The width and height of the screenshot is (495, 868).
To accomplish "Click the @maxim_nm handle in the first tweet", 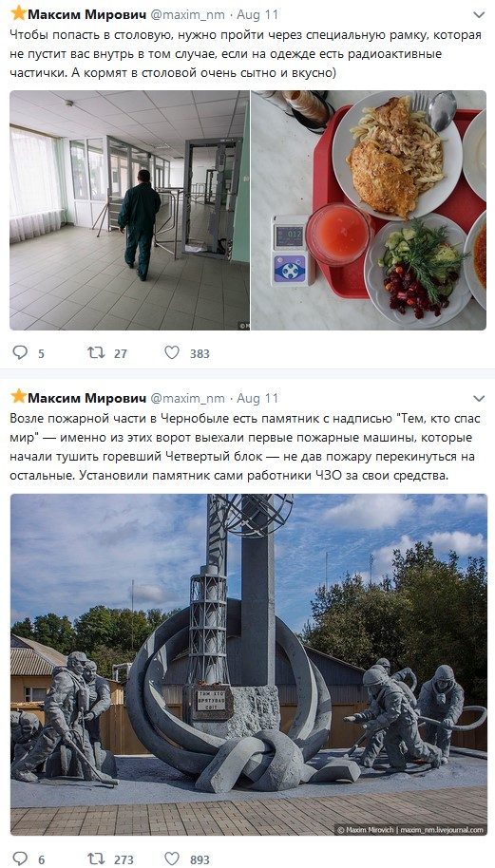I will pos(188,14).
